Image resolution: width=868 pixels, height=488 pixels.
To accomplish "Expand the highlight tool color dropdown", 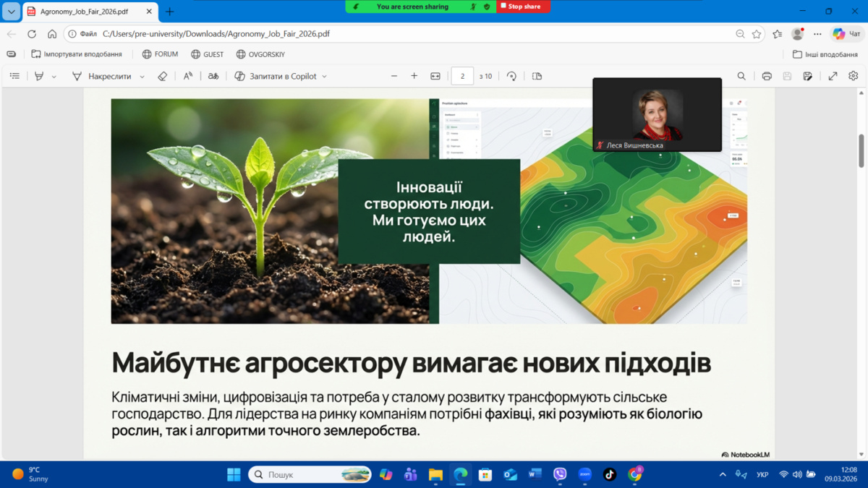I will tap(54, 77).
